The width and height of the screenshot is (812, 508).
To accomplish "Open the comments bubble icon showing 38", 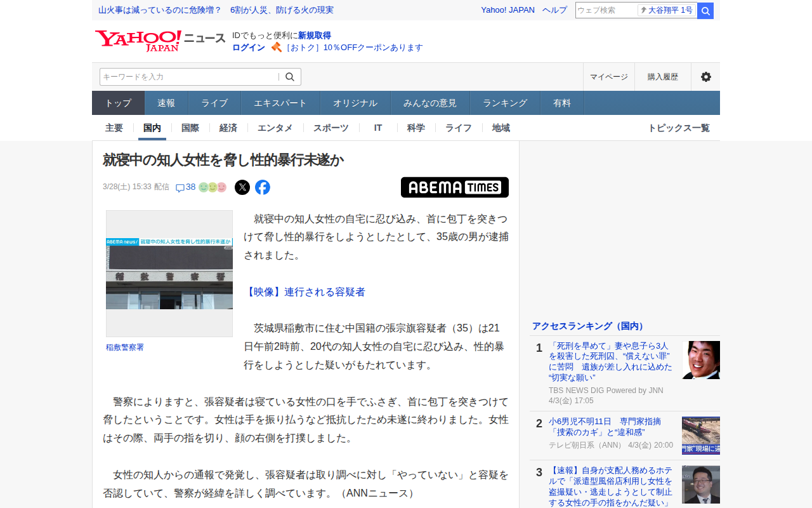I will (x=185, y=187).
